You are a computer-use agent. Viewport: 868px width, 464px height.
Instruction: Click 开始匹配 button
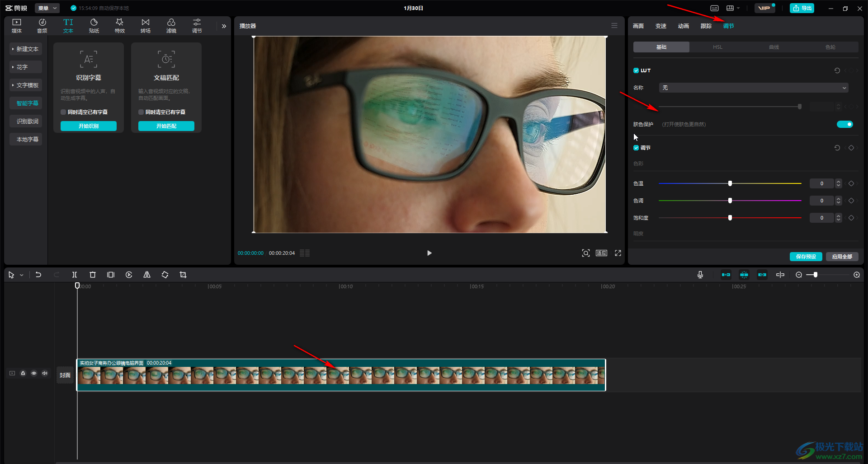coord(166,126)
